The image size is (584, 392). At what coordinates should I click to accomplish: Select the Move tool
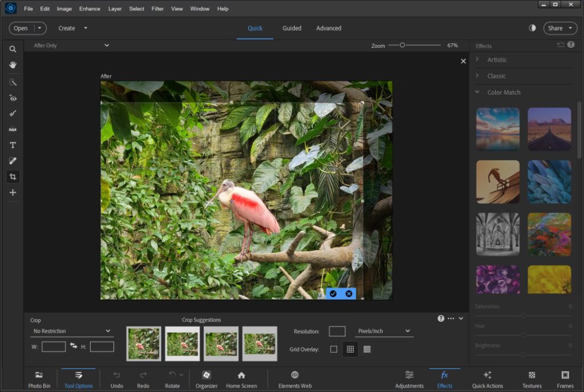pos(13,193)
